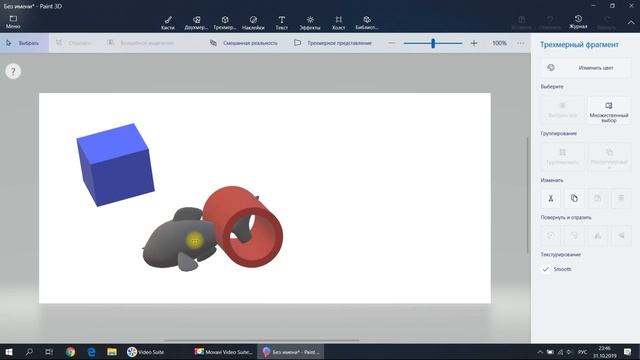
Task: Click the vertical scrollbar beside canvas
Action: click(x=527, y=195)
